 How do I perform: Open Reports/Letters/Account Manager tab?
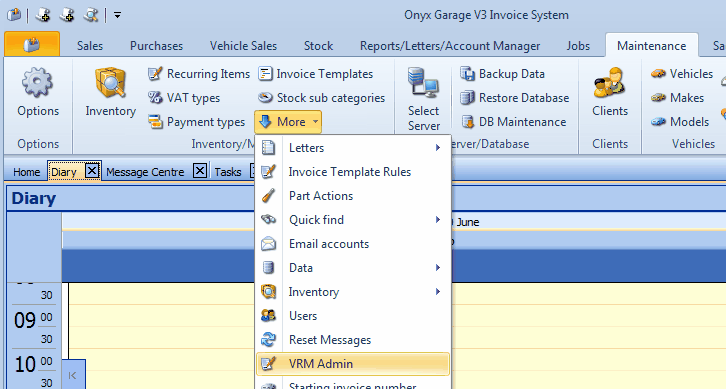(450, 46)
